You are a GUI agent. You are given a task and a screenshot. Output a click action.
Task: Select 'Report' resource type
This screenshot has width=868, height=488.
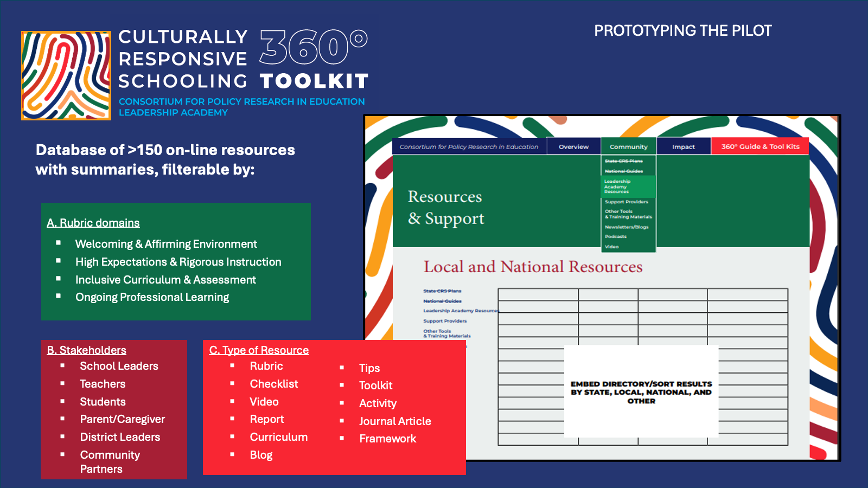coord(266,419)
